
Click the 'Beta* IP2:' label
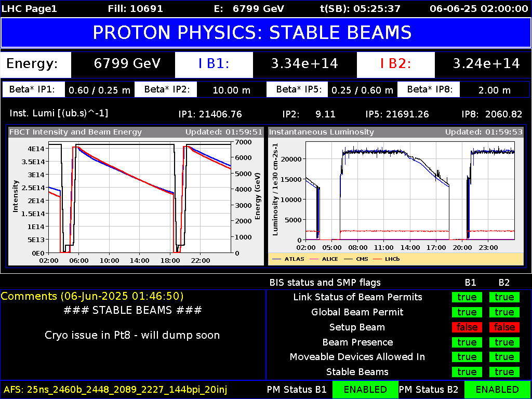tap(166, 89)
